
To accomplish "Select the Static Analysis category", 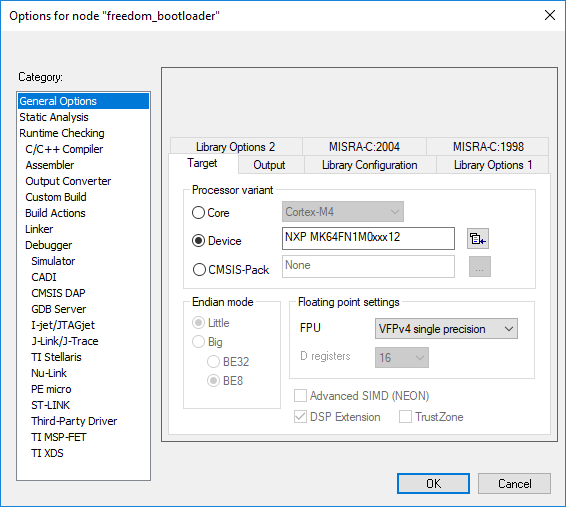I will [54, 117].
